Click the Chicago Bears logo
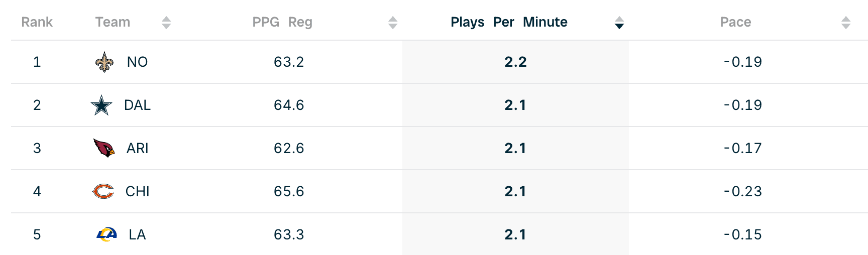Image resolution: width=868 pixels, height=255 pixels. (x=103, y=191)
